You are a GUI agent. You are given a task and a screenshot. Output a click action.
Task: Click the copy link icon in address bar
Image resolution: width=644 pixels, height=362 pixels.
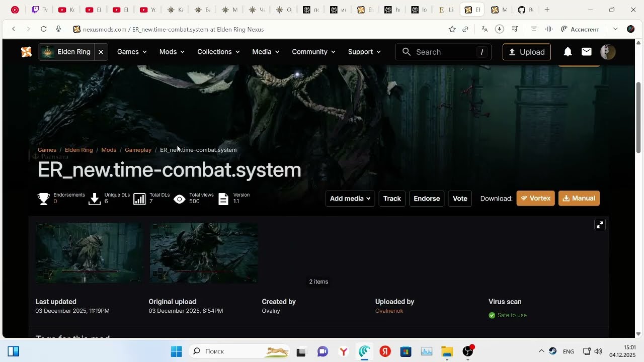point(465,29)
